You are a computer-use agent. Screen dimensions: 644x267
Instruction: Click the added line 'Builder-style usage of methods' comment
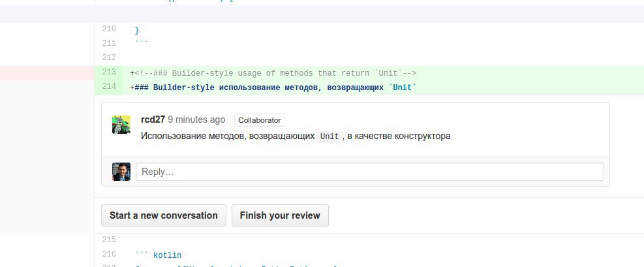[x=273, y=74]
